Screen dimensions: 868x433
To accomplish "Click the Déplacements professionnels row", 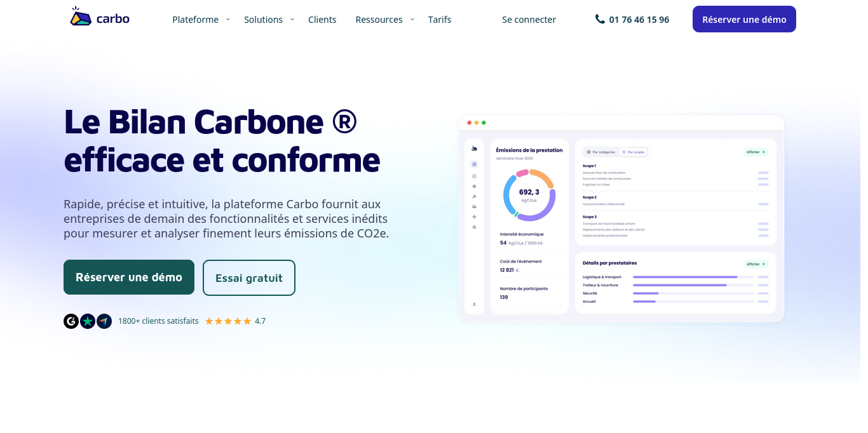I will [675, 236].
